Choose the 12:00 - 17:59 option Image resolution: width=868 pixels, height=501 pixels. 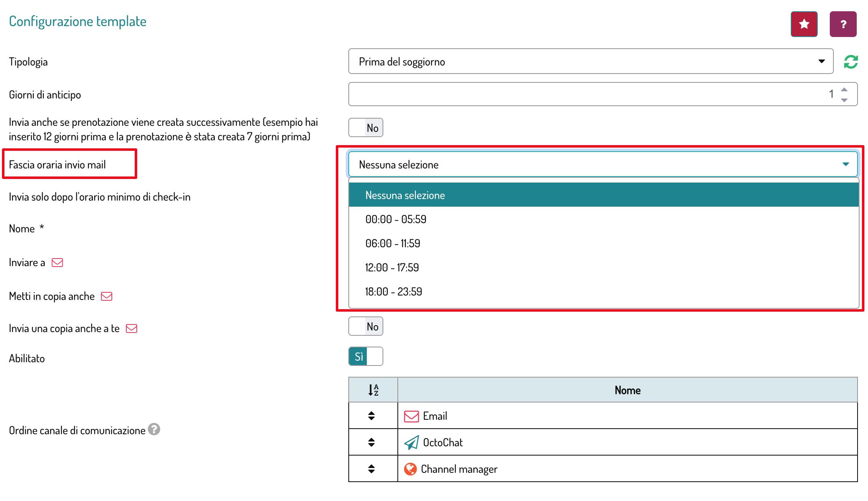pos(392,267)
